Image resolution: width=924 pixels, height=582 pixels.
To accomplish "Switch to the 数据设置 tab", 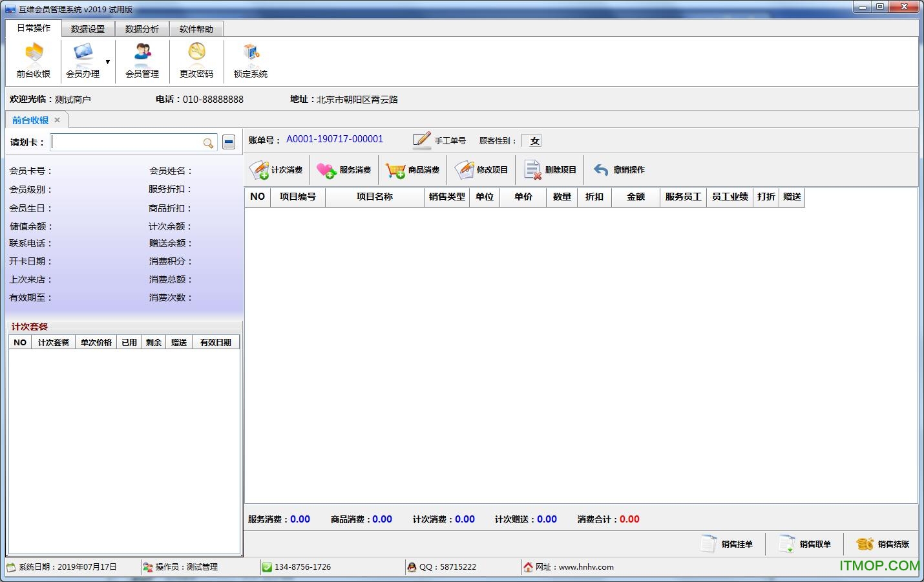I will [88, 29].
